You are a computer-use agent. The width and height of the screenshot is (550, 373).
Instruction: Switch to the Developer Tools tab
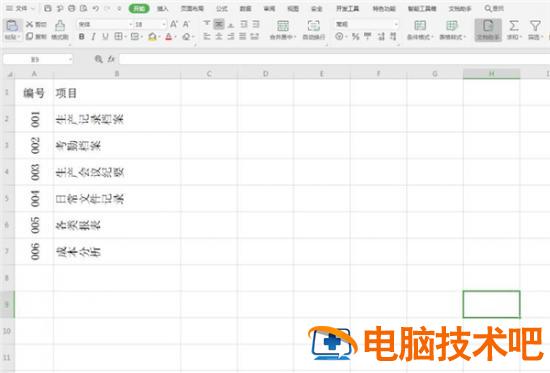347,8
